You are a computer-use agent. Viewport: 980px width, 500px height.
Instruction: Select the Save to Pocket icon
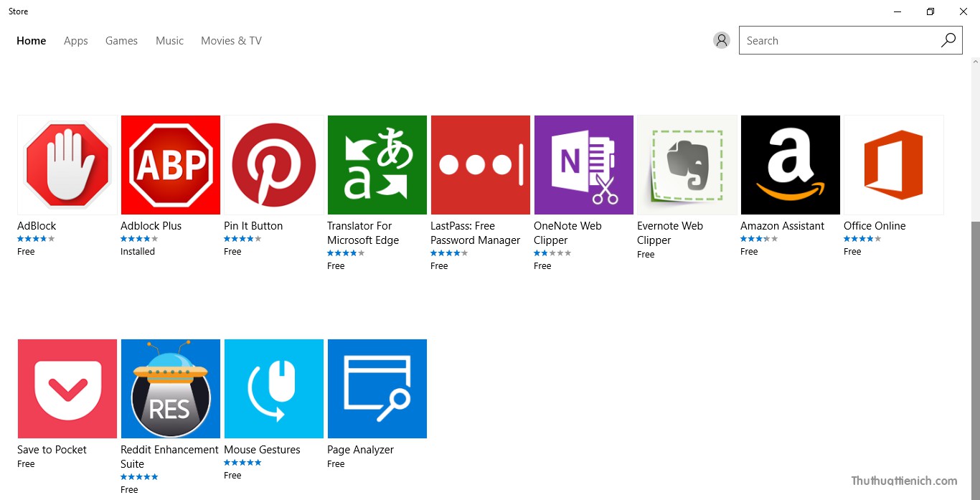[67, 389]
